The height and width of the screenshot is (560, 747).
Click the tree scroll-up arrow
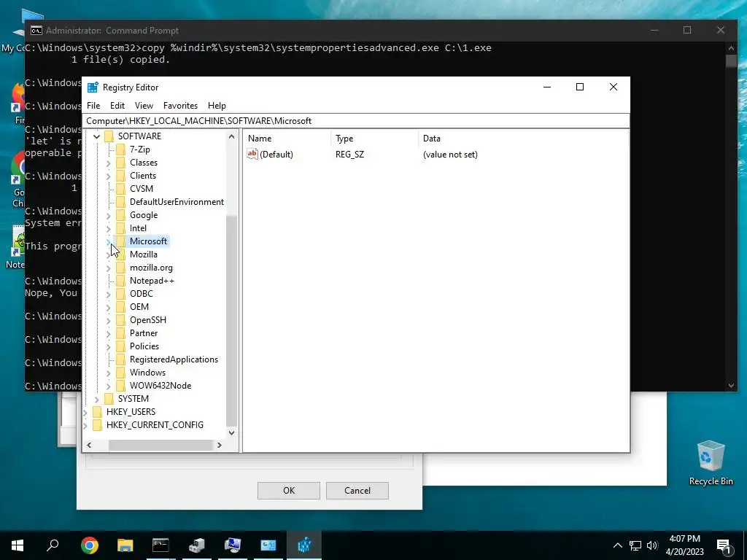pos(231,136)
